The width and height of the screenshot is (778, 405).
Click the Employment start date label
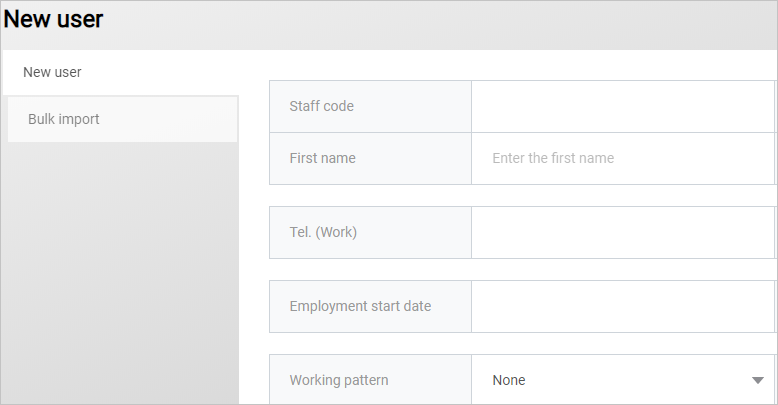click(x=360, y=306)
